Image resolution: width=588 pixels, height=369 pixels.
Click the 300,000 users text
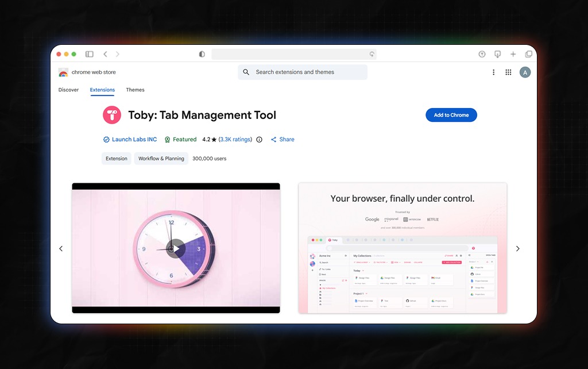209,159
